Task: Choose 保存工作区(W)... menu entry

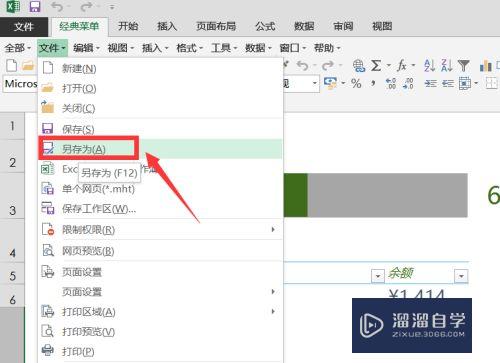Action: click(160, 209)
